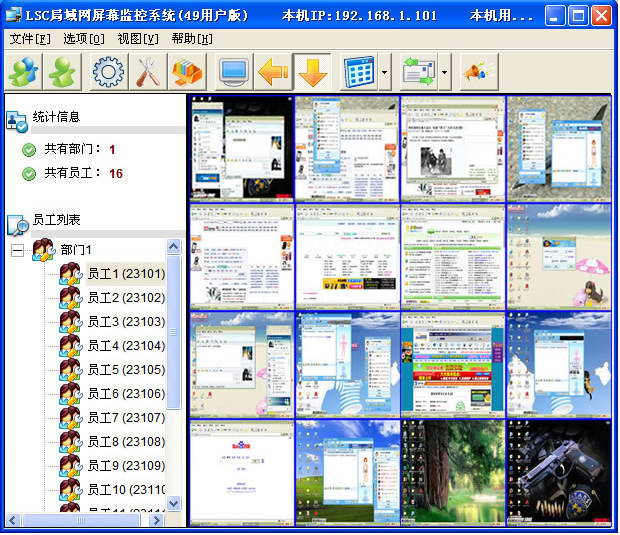Select 员工9 (23109) in employee list
620x535 pixels.
click(126, 465)
